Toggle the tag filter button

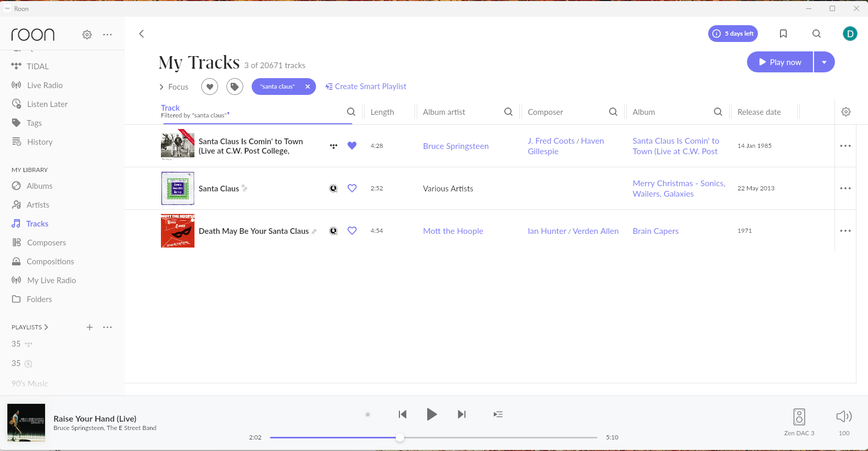(x=235, y=87)
